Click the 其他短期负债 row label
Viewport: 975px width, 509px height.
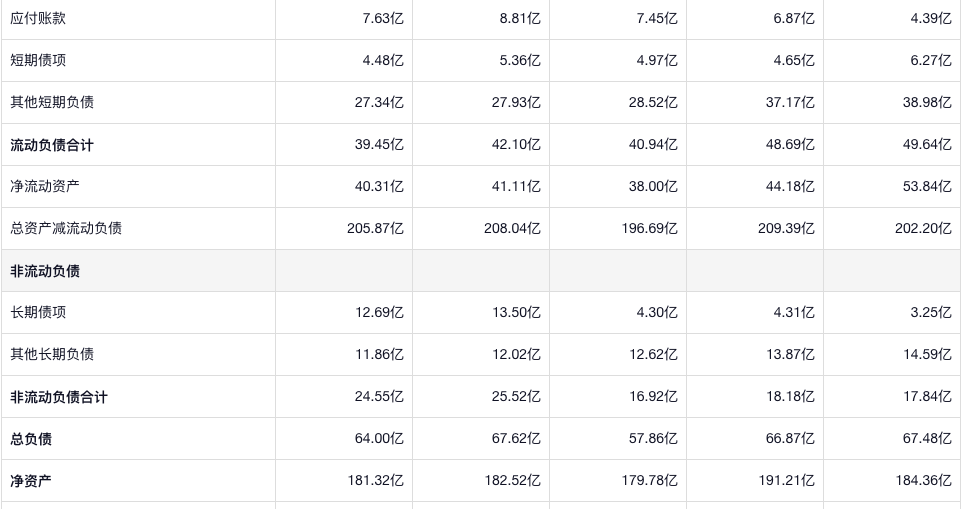pos(52,102)
